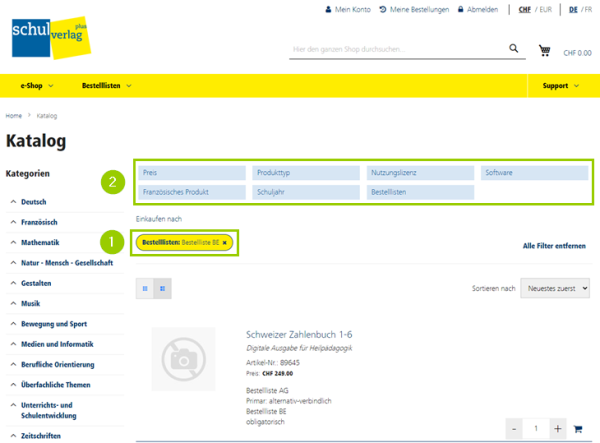Click the search magnifier icon

coord(514,48)
